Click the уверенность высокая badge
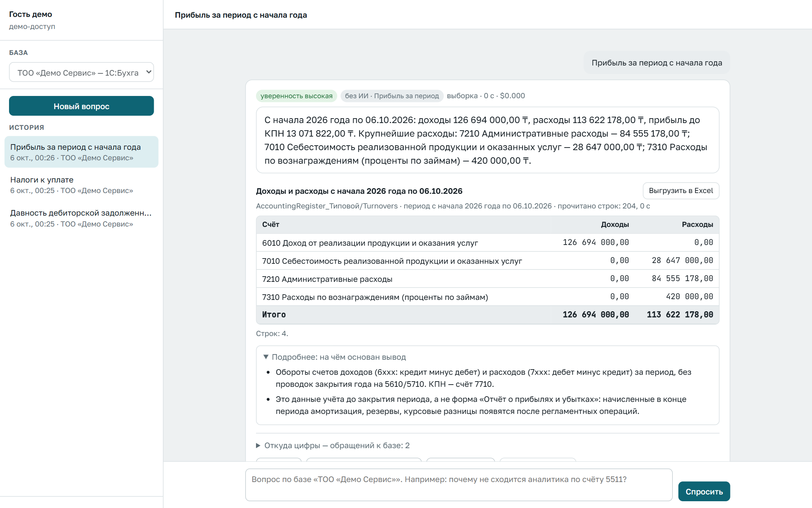 (x=296, y=96)
